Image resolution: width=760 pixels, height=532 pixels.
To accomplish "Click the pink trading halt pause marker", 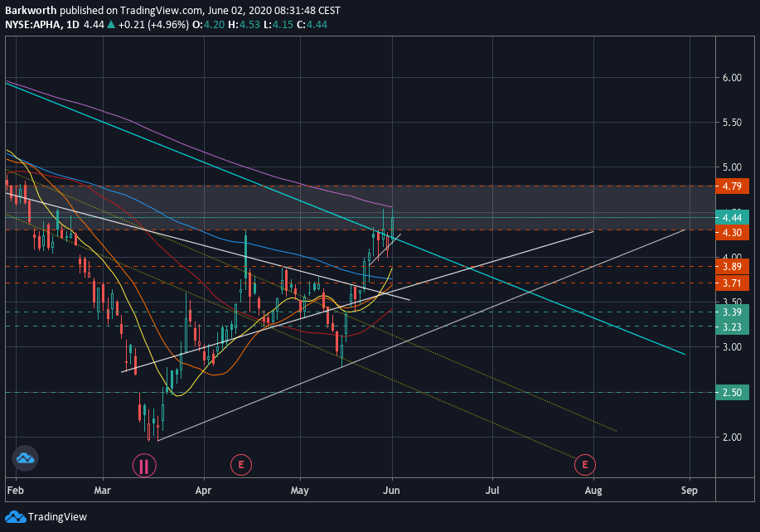I will 144,466.
